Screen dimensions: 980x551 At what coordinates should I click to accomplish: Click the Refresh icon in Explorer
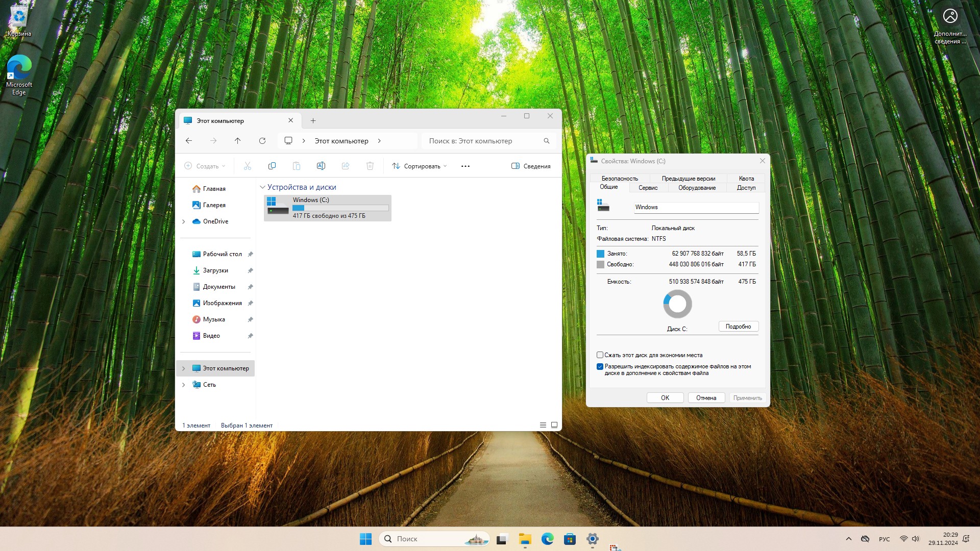tap(262, 141)
